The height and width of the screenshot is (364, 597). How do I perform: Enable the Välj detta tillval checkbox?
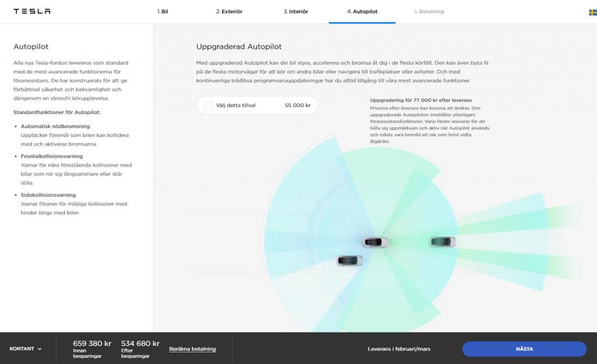click(x=208, y=105)
